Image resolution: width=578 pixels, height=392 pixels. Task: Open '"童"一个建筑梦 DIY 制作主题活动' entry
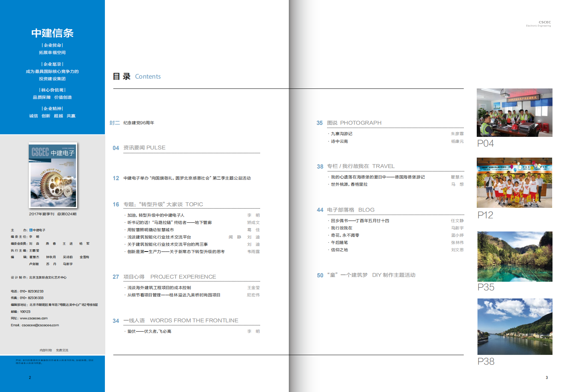point(371,275)
